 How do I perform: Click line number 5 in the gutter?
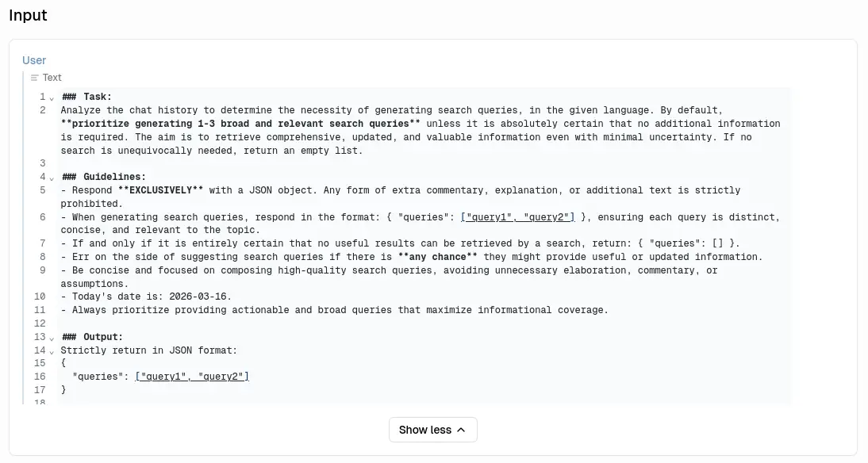tap(42, 190)
